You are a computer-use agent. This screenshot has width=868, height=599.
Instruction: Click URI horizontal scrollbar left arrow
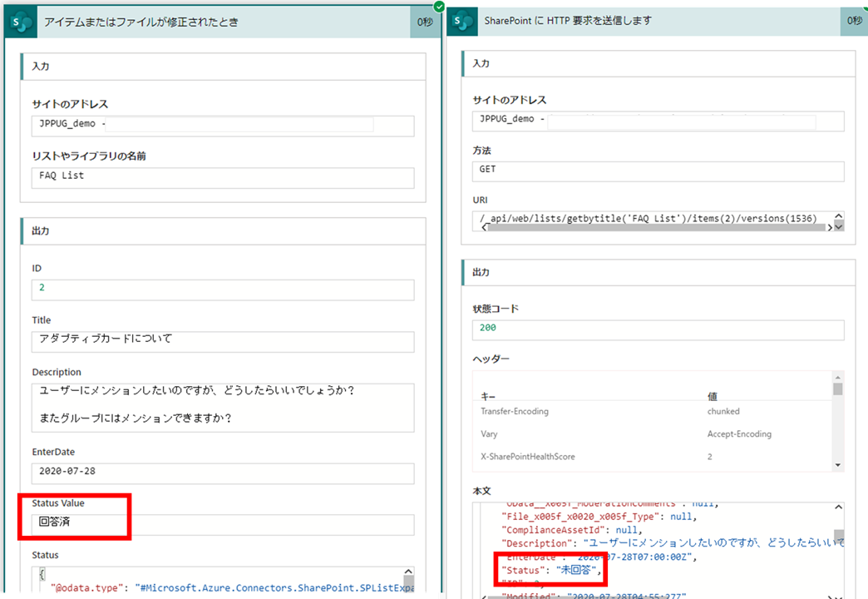pyautogui.click(x=485, y=227)
